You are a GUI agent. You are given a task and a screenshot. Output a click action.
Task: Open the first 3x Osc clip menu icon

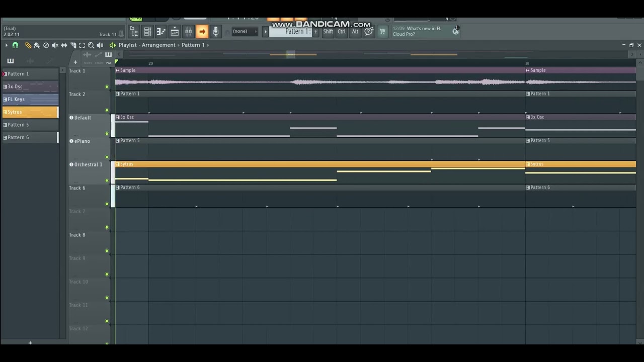118,117
